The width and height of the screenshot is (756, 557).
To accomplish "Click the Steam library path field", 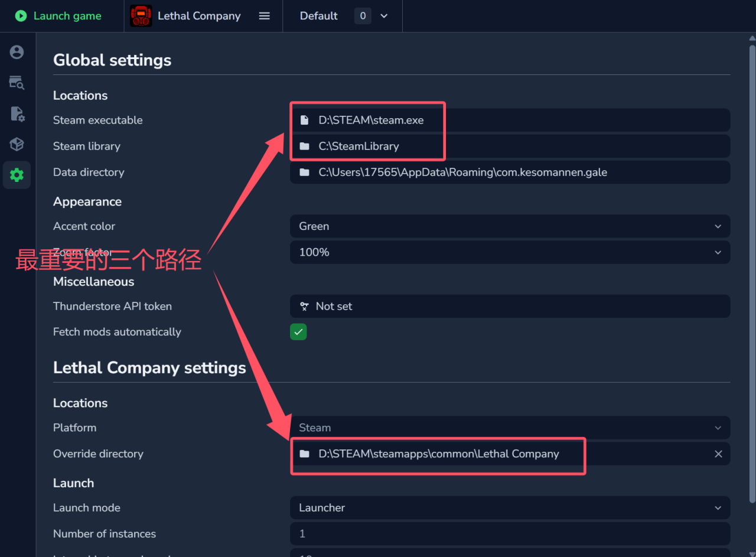I will coord(510,146).
